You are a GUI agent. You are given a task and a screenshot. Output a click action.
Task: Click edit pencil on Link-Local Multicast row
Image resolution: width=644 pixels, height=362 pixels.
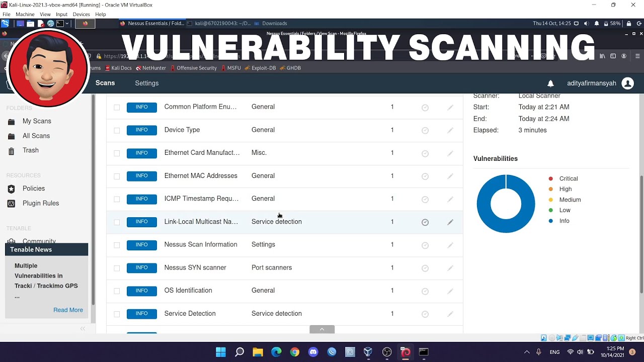click(450, 222)
